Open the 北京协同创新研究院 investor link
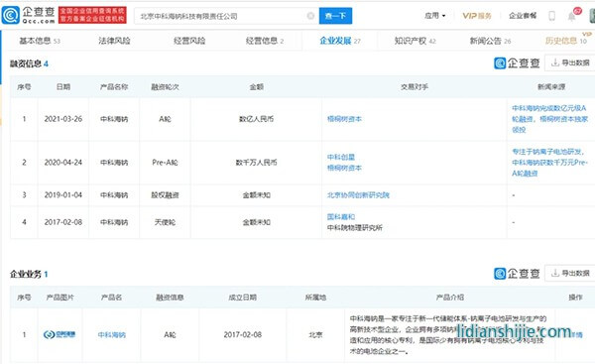595x364 pixels. (358, 195)
